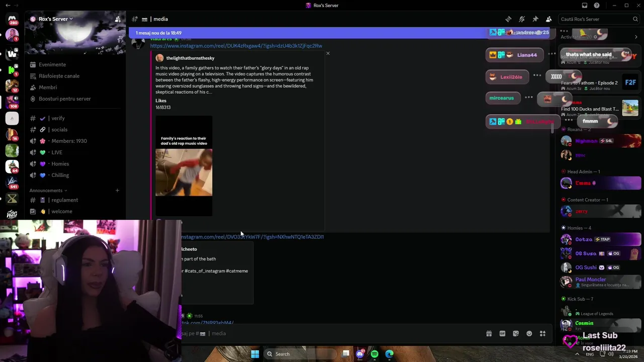
Task: Click the mircearus chat overlay name
Action: [x=502, y=98]
